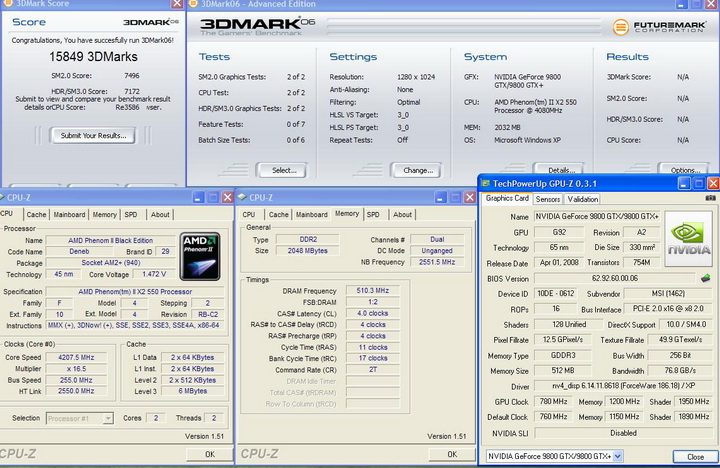Click the Bus Speed value 255.0 MHz

[76, 380]
